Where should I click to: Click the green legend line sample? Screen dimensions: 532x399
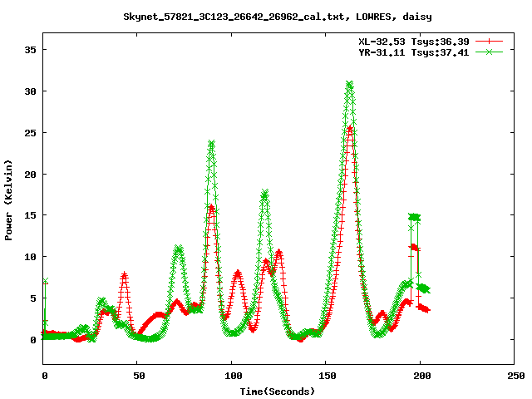click(x=489, y=52)
